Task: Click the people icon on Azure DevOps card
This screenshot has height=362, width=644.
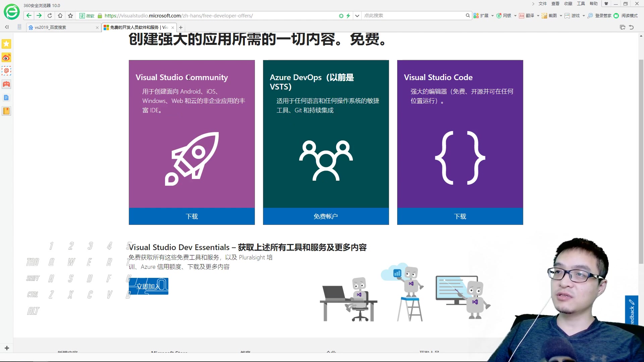Action: (x=326, y=161)
